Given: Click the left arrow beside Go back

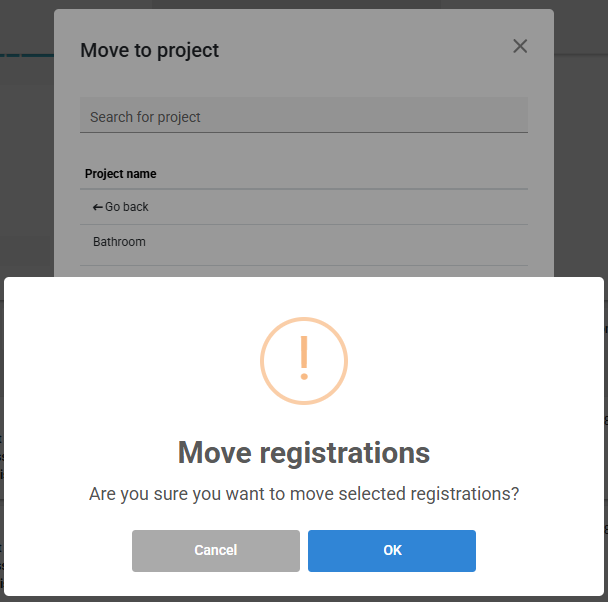Looking at the screenshot, I should point(97,207).
